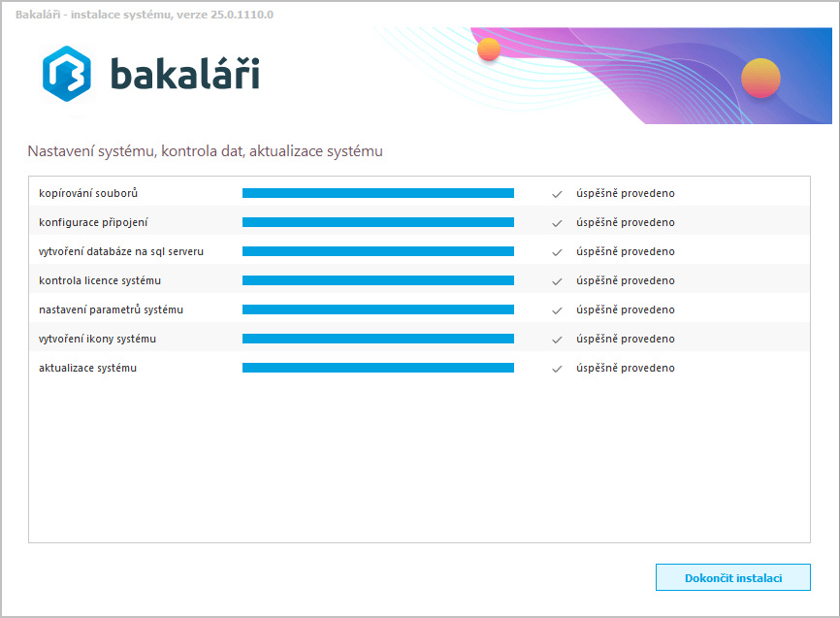Image resolution: width=840 pixels, height=618 pixels.
Task: Click the large orange circle in banner
Action: click(x=760, y=79)
